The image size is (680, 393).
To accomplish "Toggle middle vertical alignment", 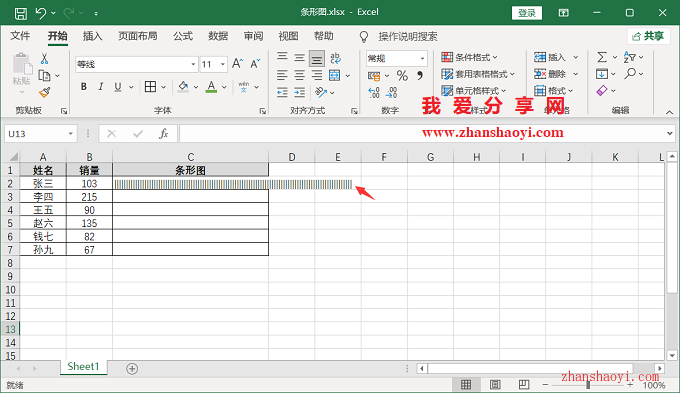I will tap(299, 58).
